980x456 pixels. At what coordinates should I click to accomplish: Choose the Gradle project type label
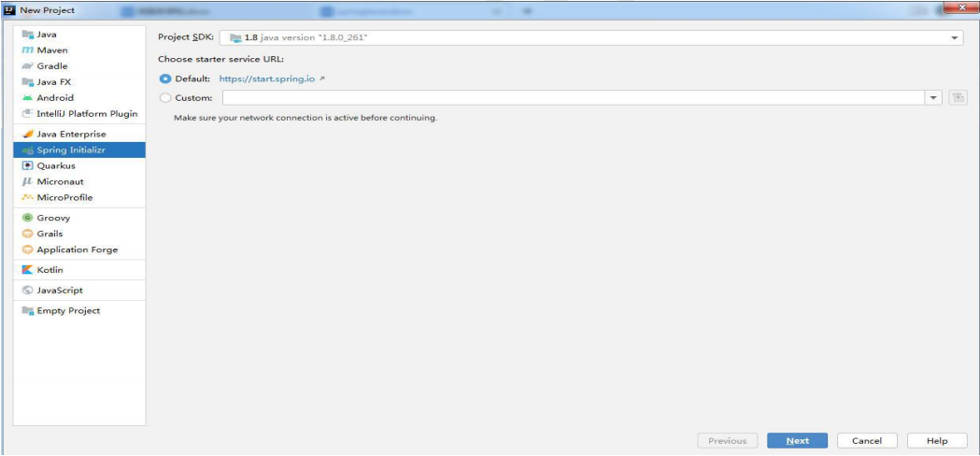[x=52, y=66]
